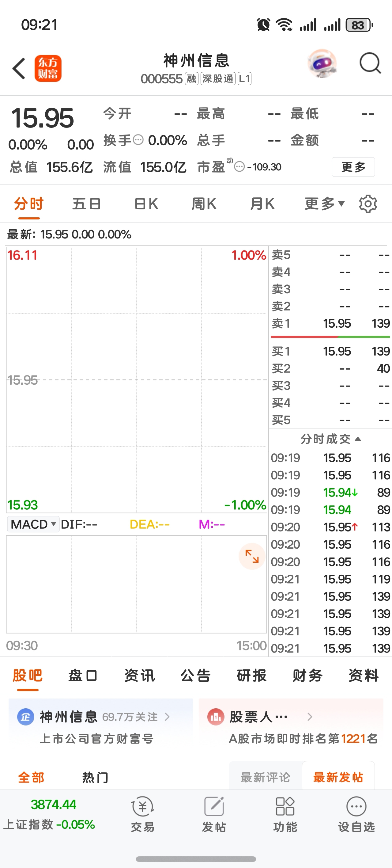Switch to the 周K chart tab

click(204, 204)
